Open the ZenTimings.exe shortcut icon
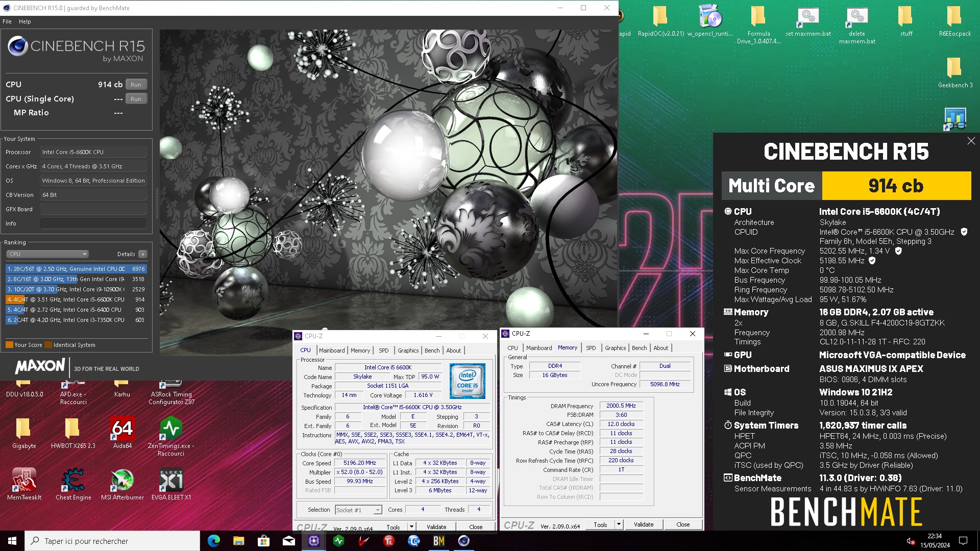This screenshot has width=980, height=551. pos(171,436)
